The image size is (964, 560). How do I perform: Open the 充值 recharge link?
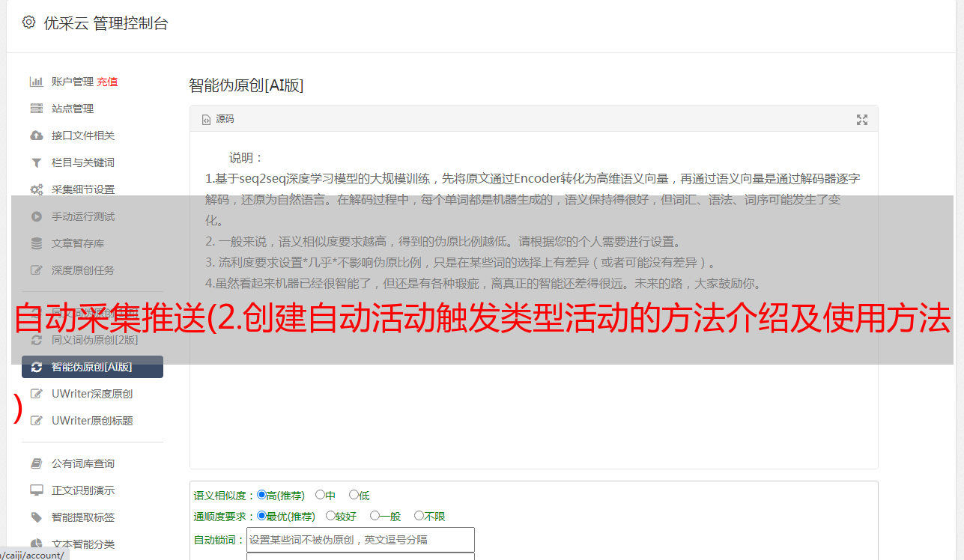[107, 82]
